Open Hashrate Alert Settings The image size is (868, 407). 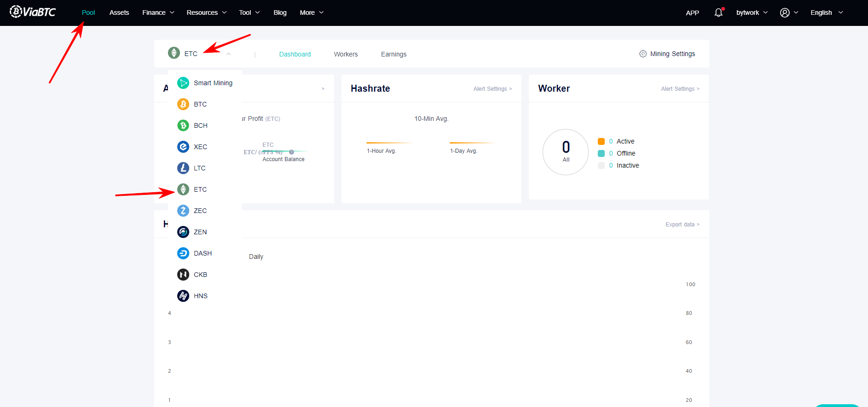coord(493,89)
